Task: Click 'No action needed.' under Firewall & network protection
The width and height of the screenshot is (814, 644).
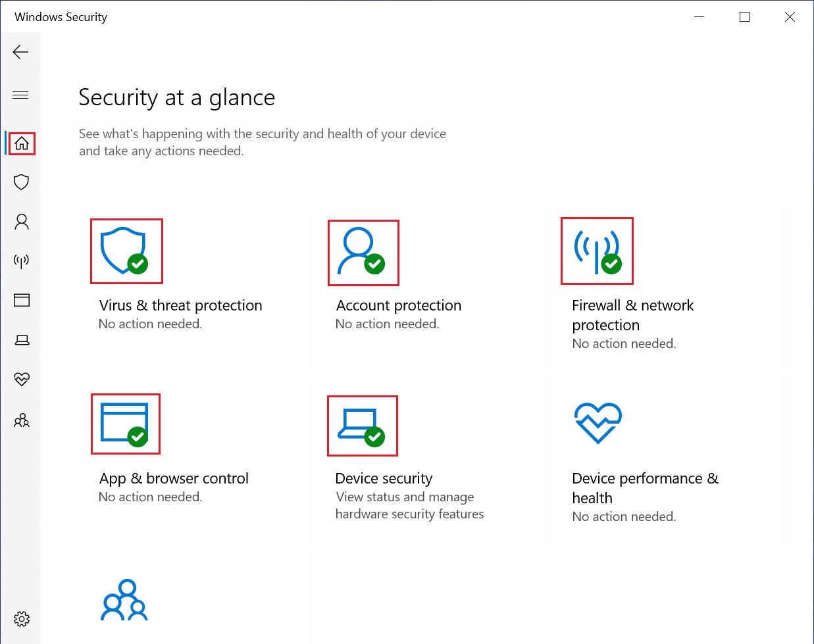Action: click(624, 343)
